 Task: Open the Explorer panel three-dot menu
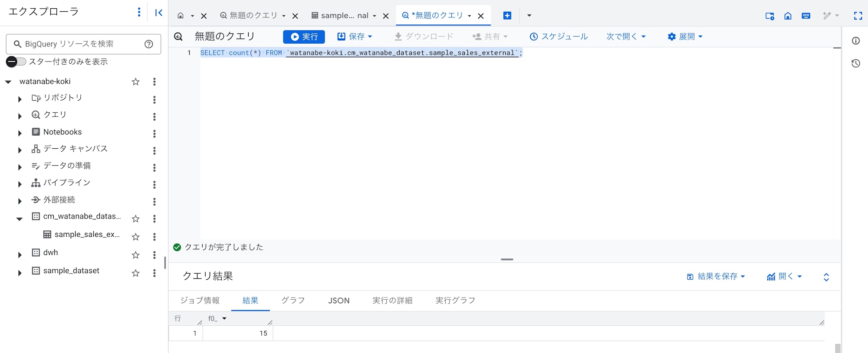pos(139,12)
